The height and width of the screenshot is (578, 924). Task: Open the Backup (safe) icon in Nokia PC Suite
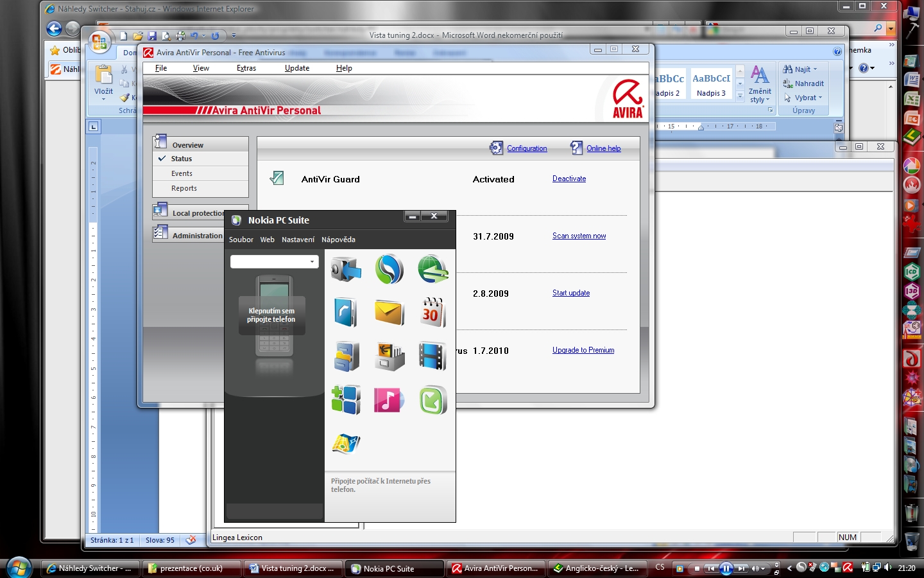[x=346, y=269]
